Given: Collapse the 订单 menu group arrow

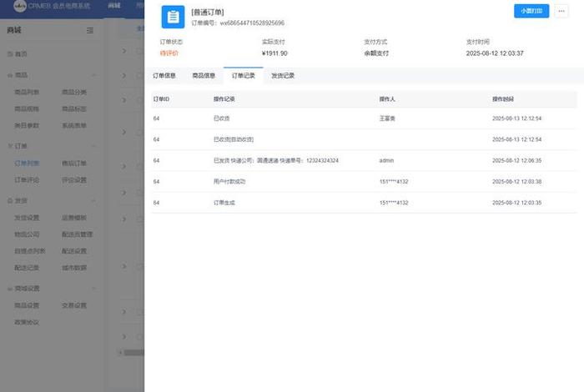Looking at the screenshot, I should pos(93,146).
